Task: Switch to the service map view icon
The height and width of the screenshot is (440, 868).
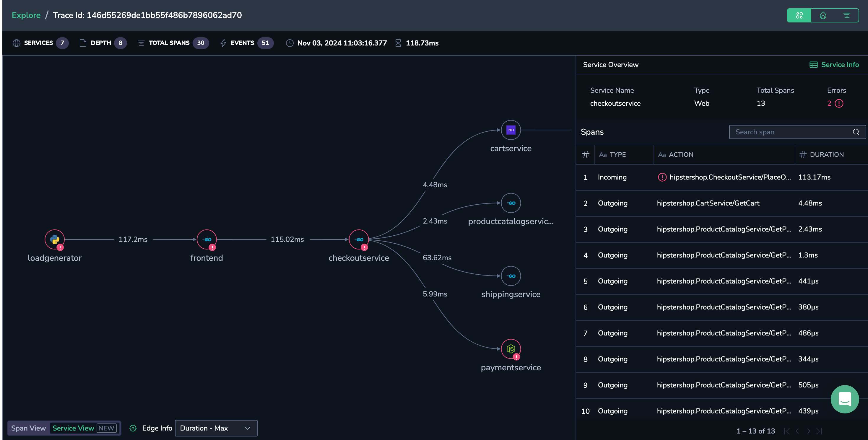Action: pos(799,15)
